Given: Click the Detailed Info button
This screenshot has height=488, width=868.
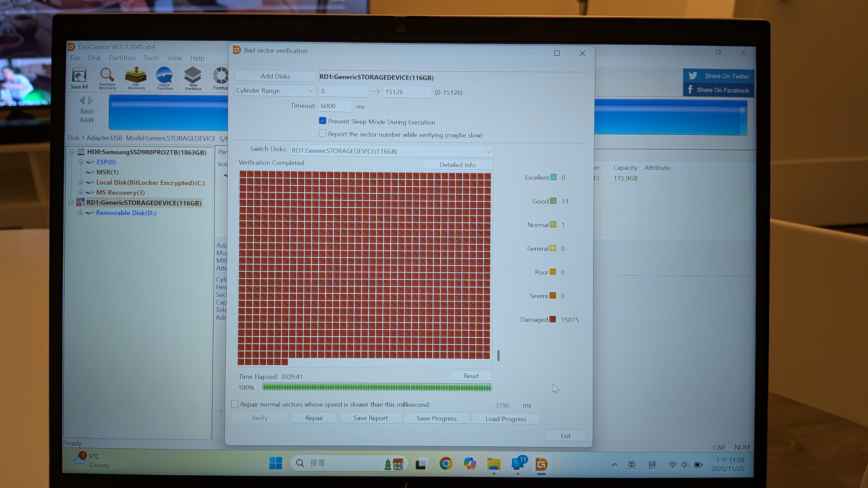Looking at the screenshot, I should [457, 165].
